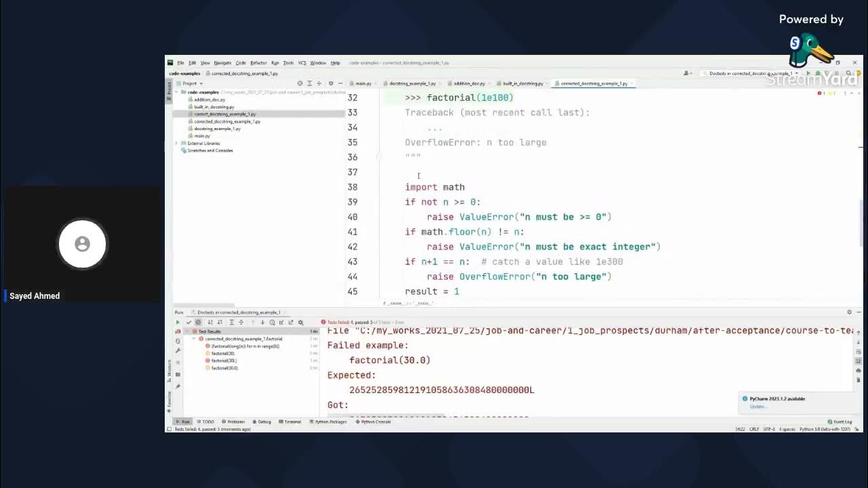Open the File menu
The image size is (868, 488).
[180, 62]
